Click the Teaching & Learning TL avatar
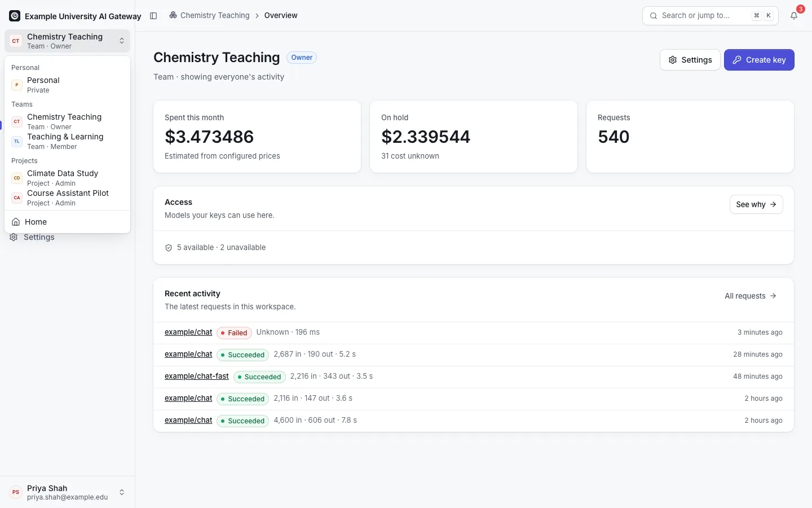 [17, 142]
